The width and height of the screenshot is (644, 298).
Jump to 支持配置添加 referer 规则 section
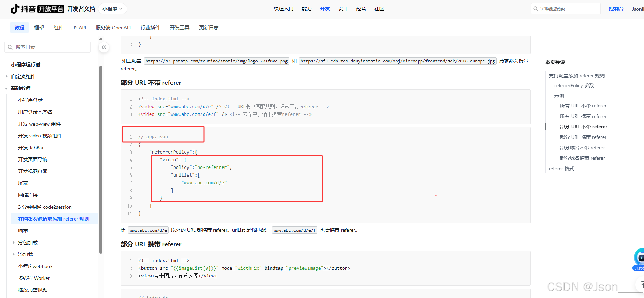click(577, 76)
